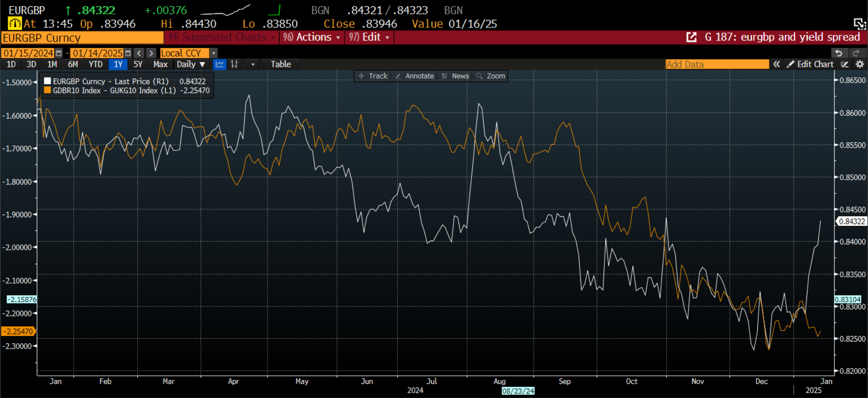This screenshot has height=398, width=868.
Task: Open the start date calendar picker
Action: [59, 53]
